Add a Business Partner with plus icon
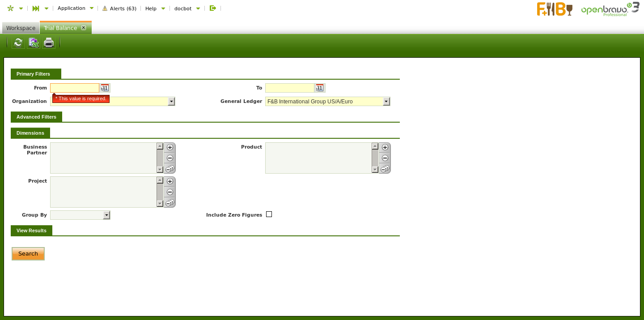This screenshot has width=644, height=320. tap(170, 147)
